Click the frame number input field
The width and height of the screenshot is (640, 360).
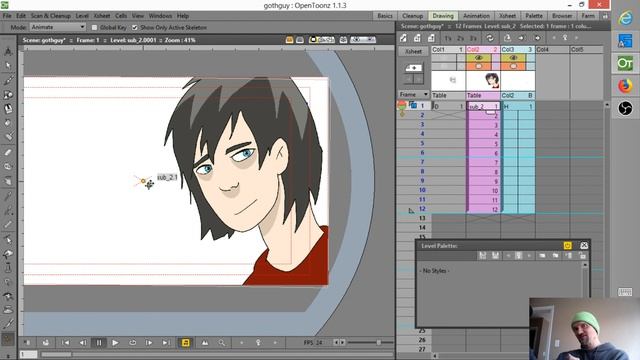(29, 354)
